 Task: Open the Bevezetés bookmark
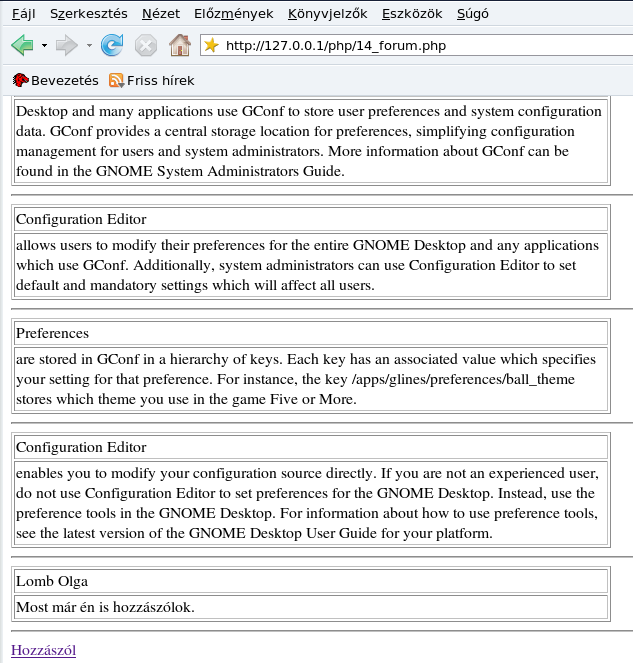pyautogui.click(x=55, y=80)
